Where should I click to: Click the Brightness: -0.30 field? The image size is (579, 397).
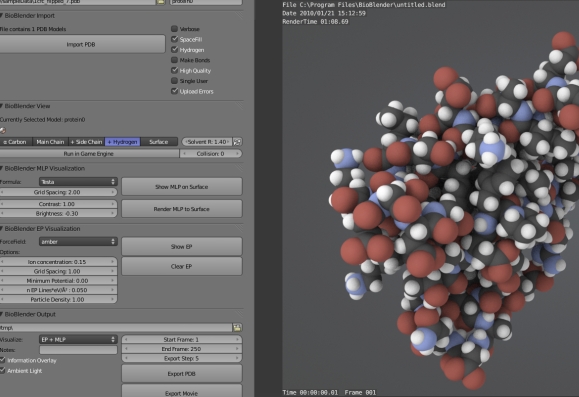(58, 213)
